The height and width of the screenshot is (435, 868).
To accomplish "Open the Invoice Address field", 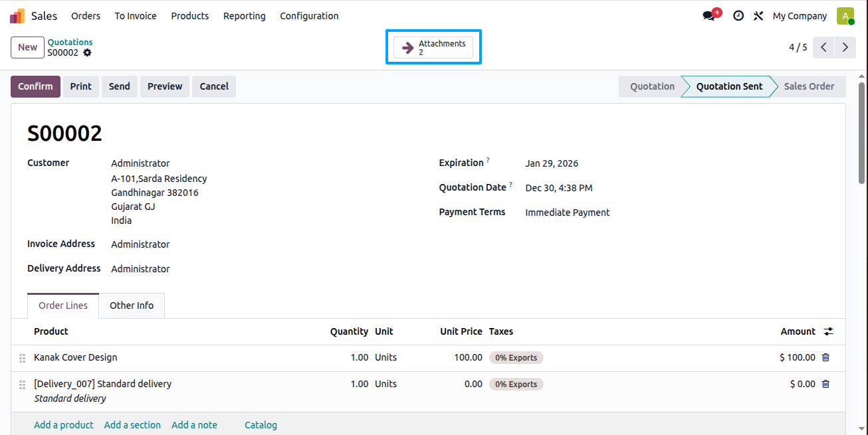I will click(140, 244).
